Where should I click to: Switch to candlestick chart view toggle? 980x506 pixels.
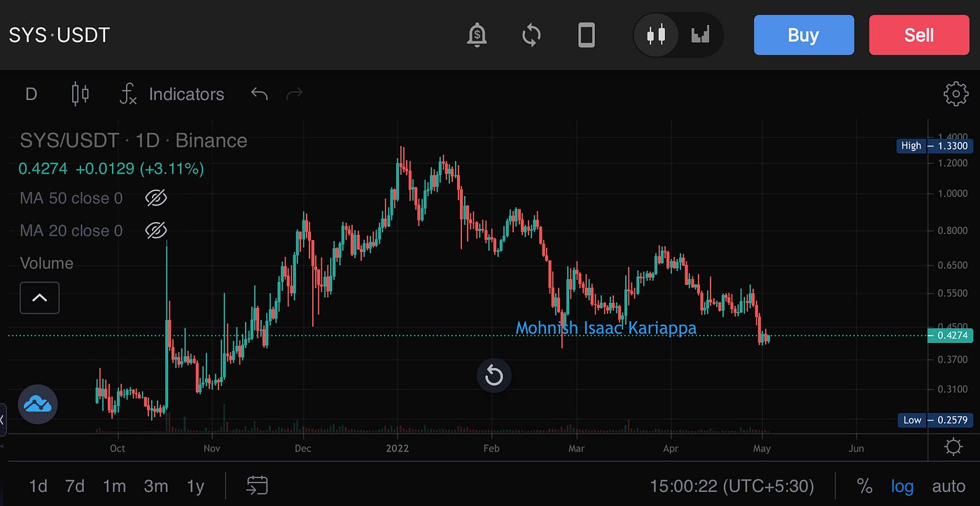[656, 34]
